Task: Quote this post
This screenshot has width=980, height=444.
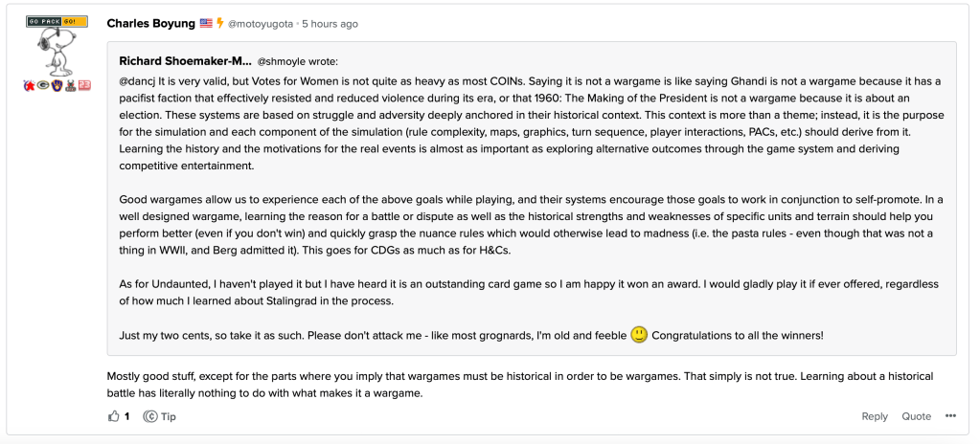Action: pyautogui.click(x=916, y=416)
